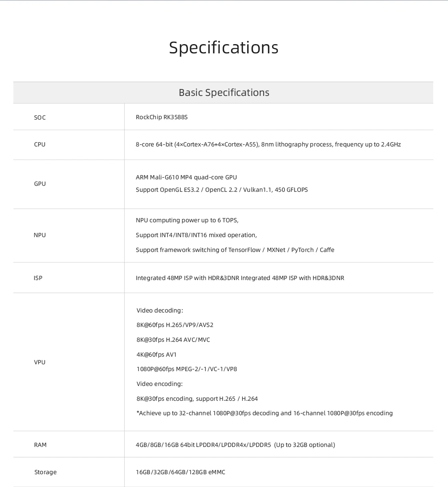Click the NPU computing power 6 TOPS line

pos(187,220)
